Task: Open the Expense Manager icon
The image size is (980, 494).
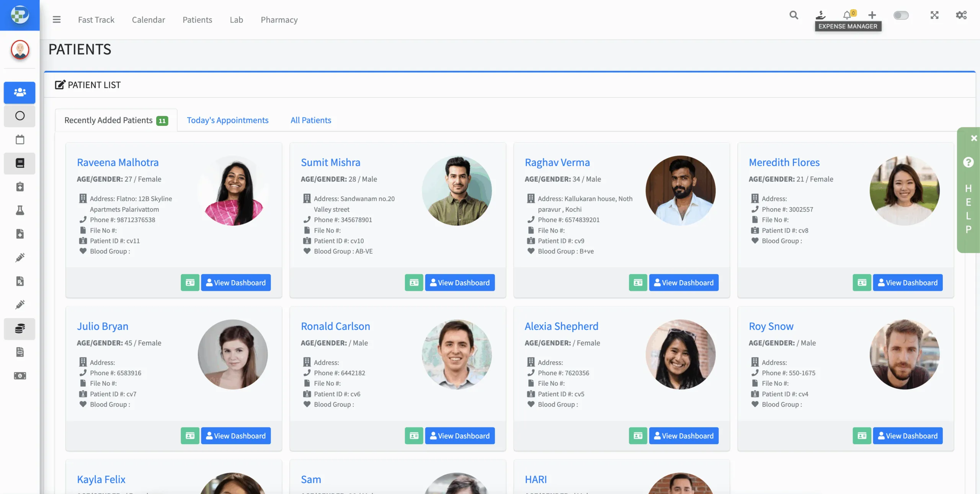Action: 820,15
